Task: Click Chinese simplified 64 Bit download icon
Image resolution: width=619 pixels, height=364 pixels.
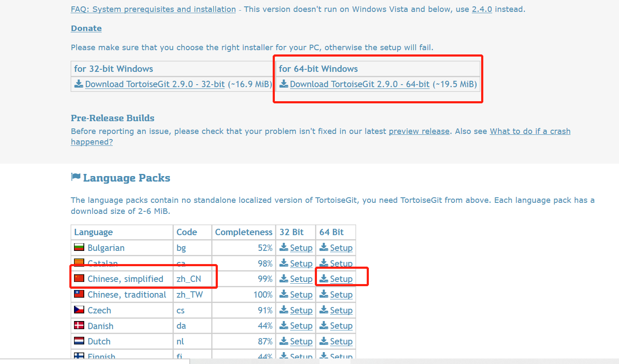Action: (324, 279)
